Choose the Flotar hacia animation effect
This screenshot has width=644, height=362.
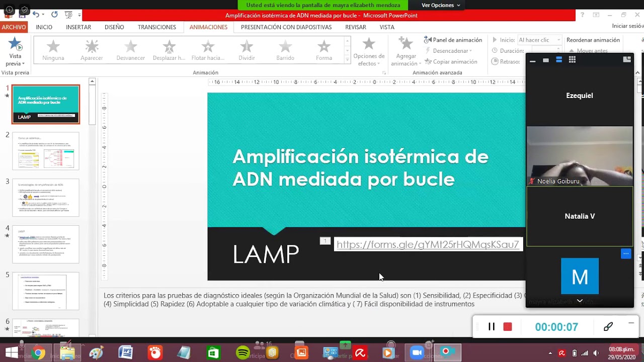[x=208, y=51]
